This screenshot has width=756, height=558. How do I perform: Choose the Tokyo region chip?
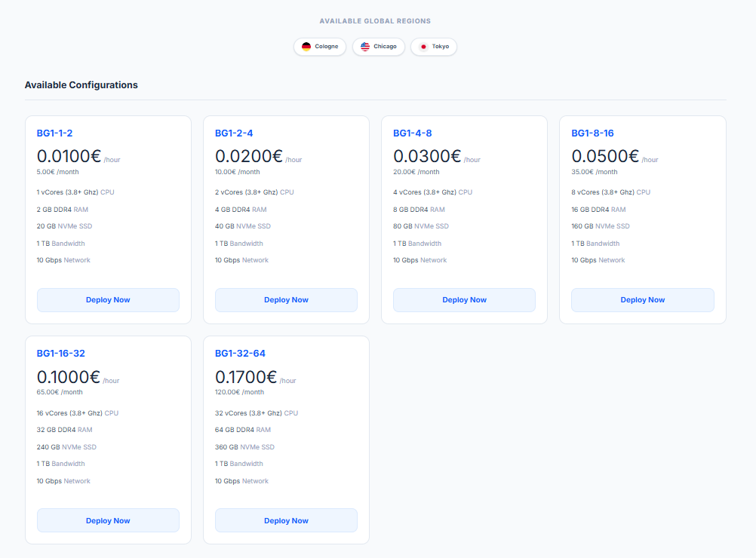pos(434,47)
